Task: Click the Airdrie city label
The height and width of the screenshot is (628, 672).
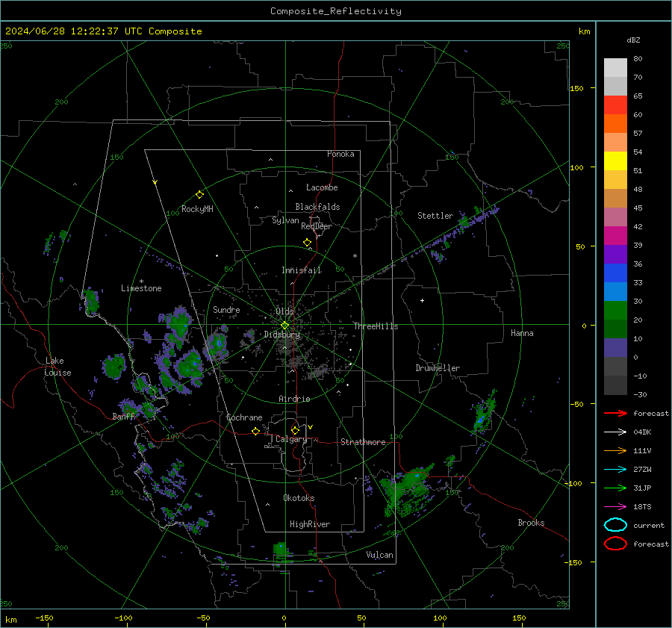Action: pos(294,399)
